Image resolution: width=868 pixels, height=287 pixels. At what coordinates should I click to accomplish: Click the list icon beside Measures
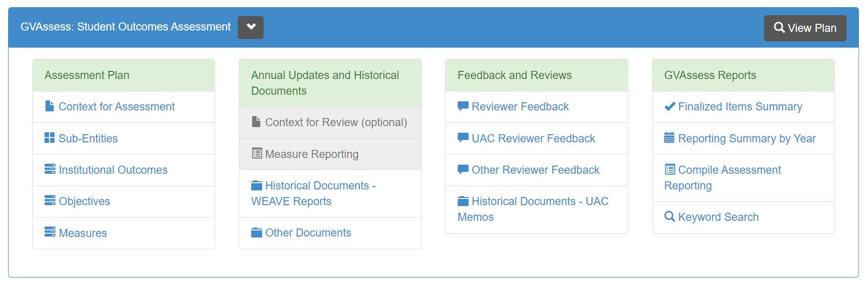tap(50, 233)
